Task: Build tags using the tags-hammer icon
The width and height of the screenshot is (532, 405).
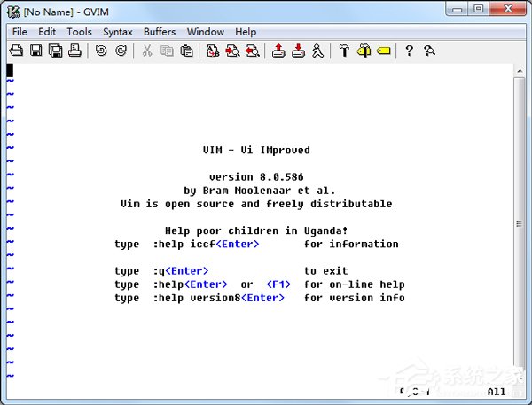Action: pyautogui.click(x=364, y=51)
